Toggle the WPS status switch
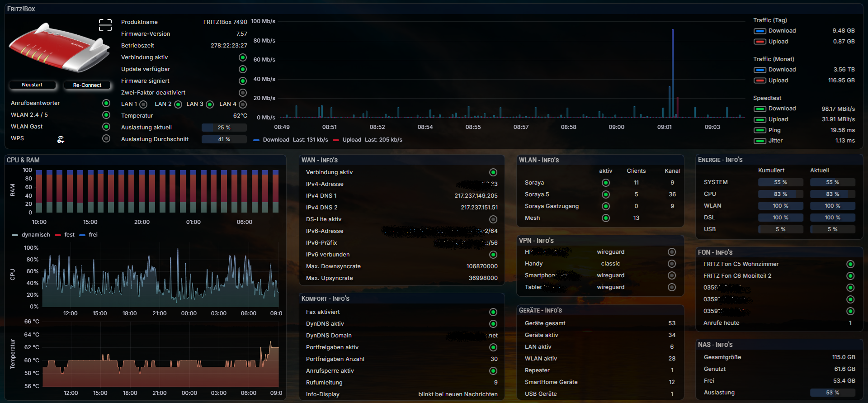 106,138
